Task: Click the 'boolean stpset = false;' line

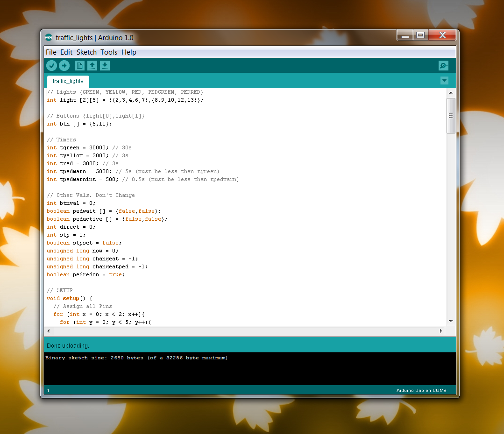Action: click(84, 243)
